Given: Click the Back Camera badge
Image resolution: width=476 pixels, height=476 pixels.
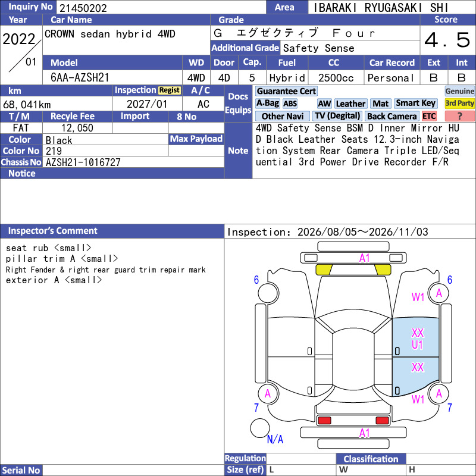Looking at the screenshot, I should click(x=392, y=116).
